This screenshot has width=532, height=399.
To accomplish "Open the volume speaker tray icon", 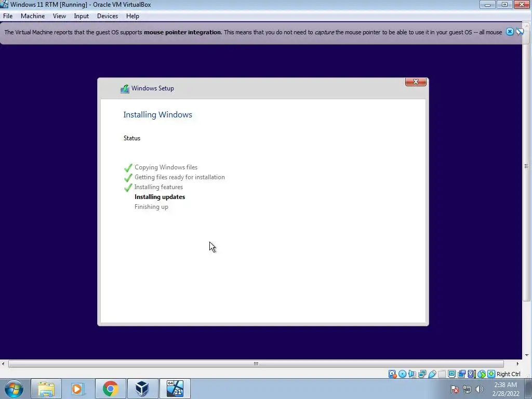I will click(x=479, y=389).
